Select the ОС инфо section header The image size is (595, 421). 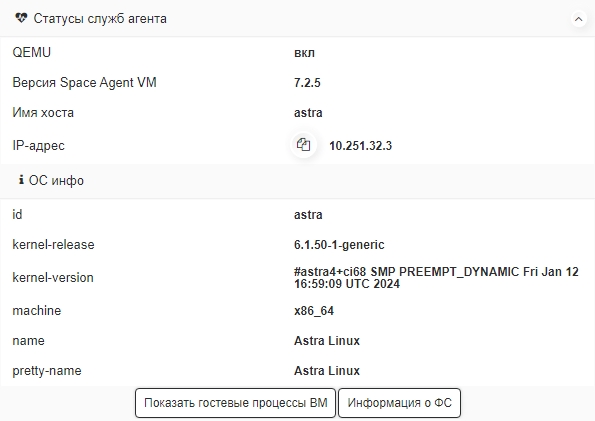[x=56, y=180]
